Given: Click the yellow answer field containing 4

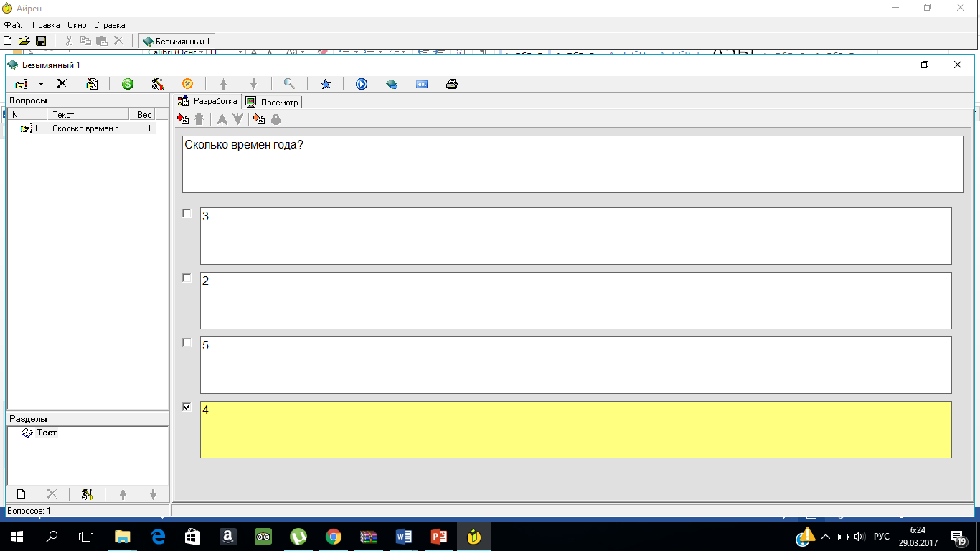Looking at the screenshot, I should pos(575,430).
